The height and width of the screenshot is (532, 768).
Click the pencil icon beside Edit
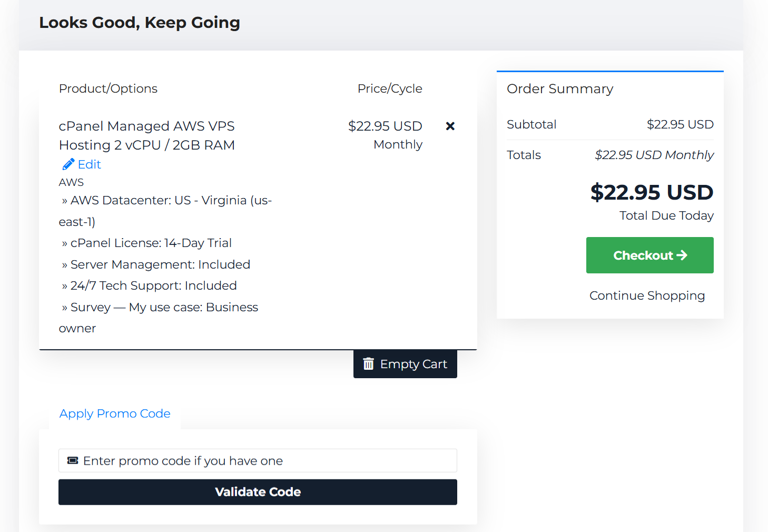[x=68, y=164]
